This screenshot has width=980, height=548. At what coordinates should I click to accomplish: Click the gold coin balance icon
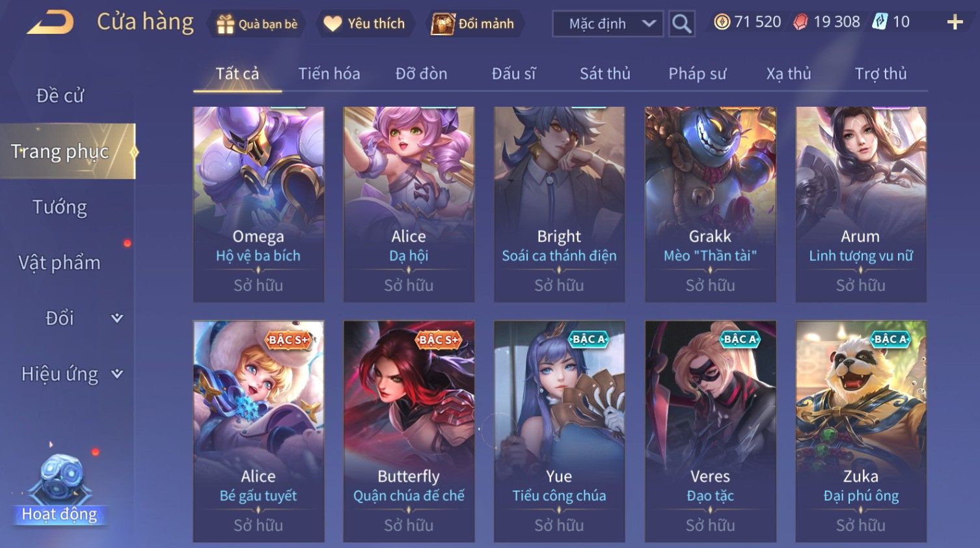722,22
